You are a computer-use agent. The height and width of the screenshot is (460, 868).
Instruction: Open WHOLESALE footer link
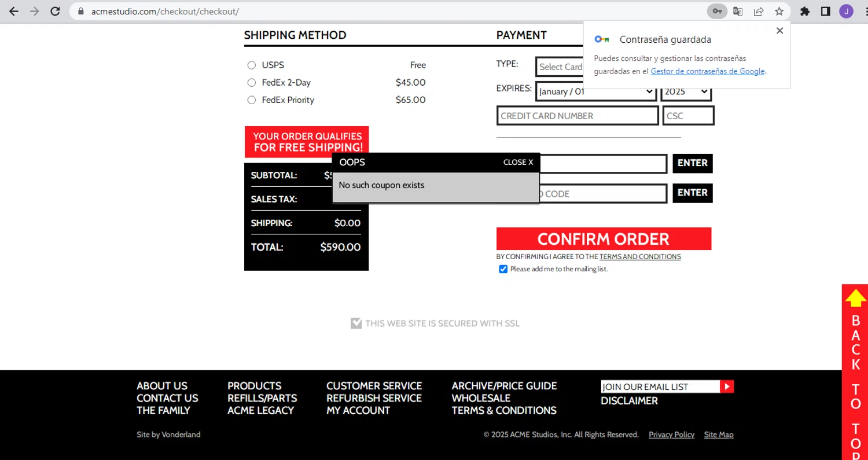pyautogui.click(x=481, y=398)
